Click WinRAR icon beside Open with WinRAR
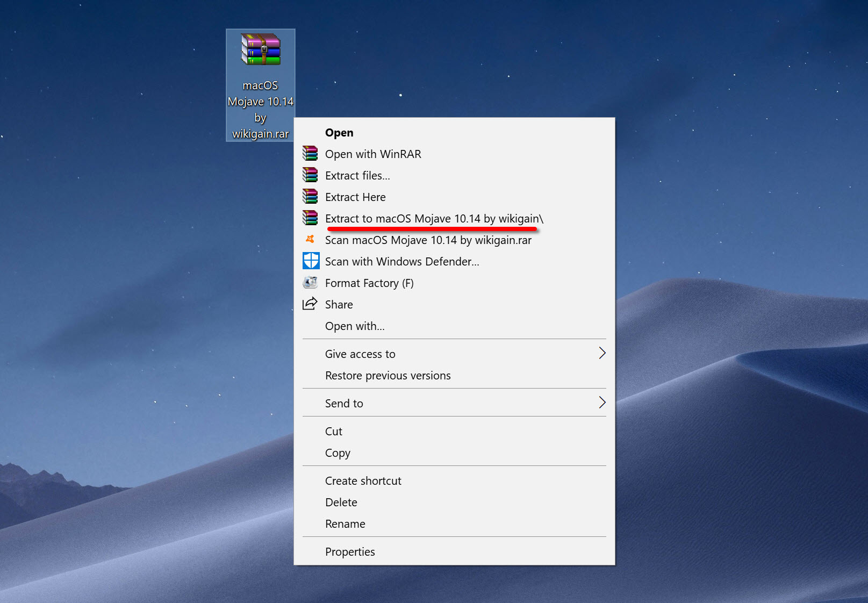This screenshot has height=603, width=868. (310, 154)
